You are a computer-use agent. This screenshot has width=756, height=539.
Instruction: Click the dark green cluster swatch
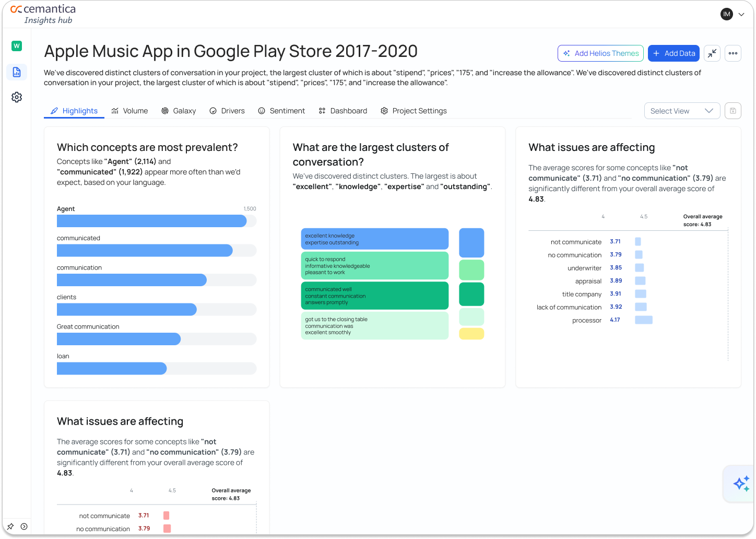[471, 294]
